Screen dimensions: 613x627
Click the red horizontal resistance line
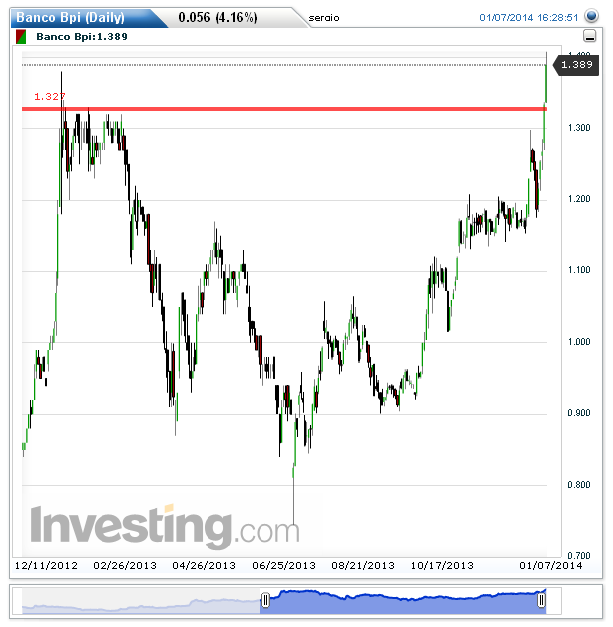click(x=284, y=109)
